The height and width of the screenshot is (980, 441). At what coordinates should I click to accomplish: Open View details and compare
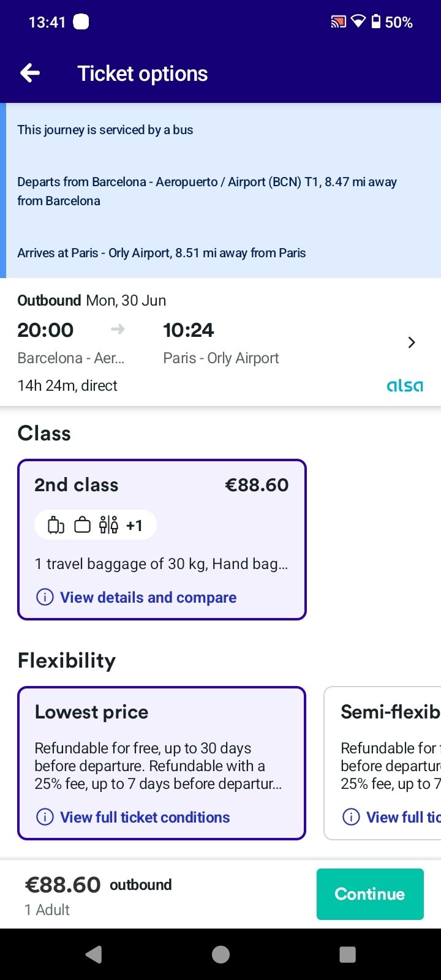tap(148, 597)
